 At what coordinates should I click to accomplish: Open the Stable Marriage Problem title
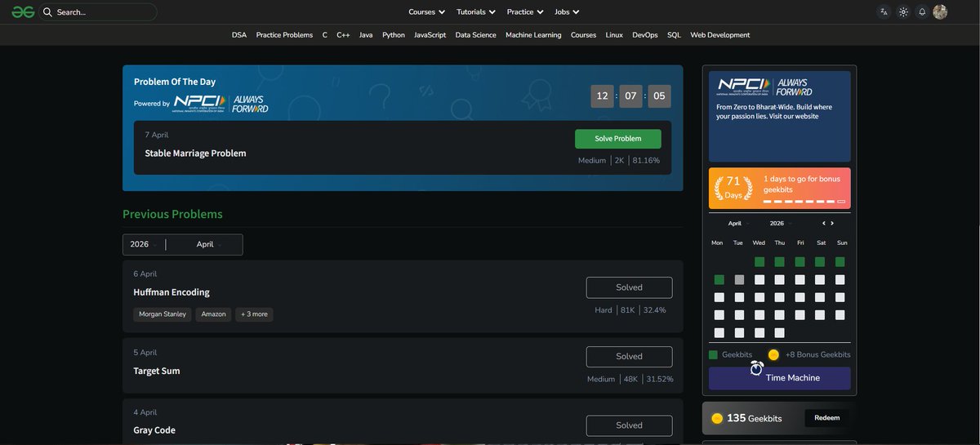[x=195, y=154]
